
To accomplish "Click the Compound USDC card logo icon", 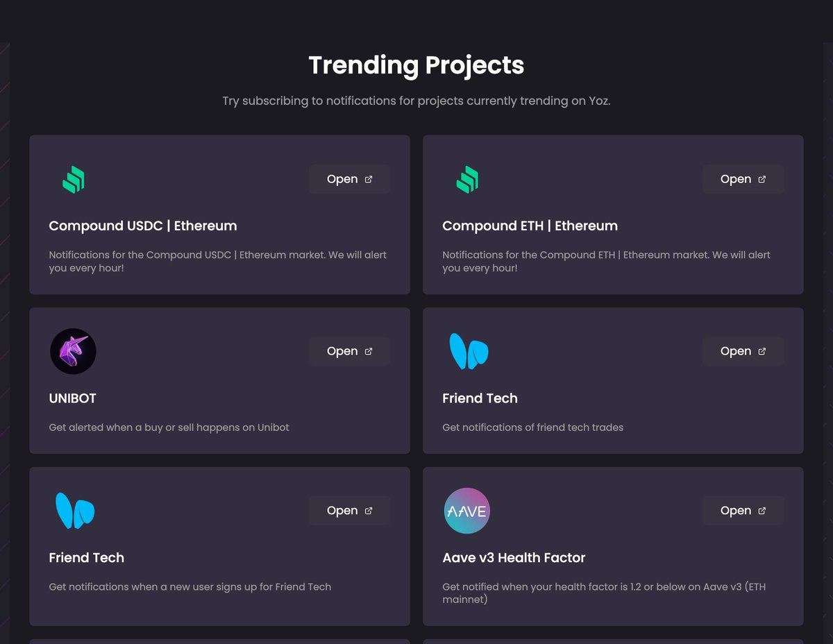I will pyautogui.click(x=73, y=179).
